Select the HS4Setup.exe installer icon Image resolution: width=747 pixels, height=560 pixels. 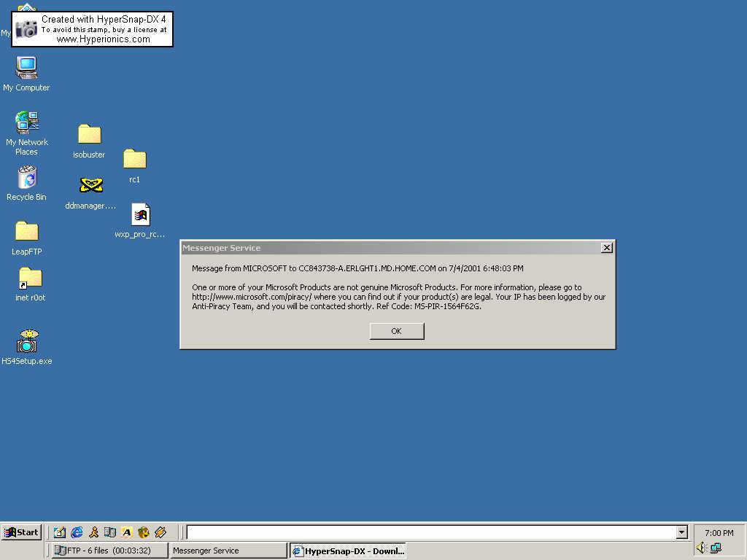click(27, 347)
